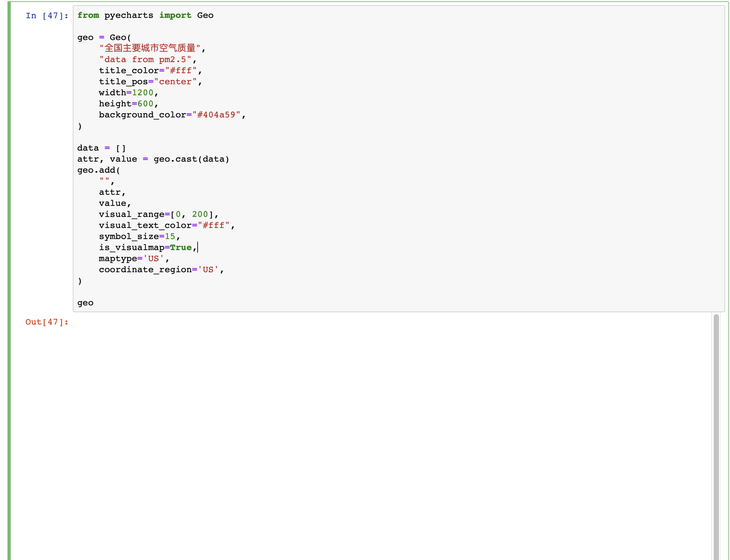Place cursor on the pyecharts import line
The width and height of the screenshot is (730, 560).
(145, 15)
